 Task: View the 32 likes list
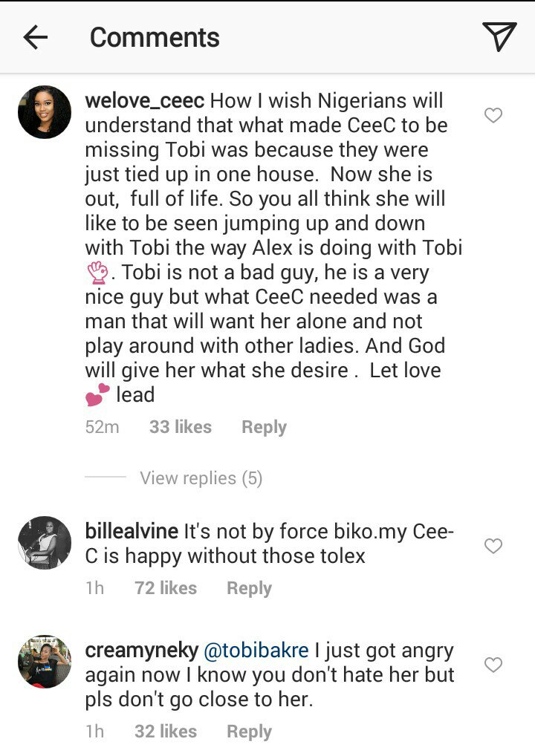click(165, 731)
